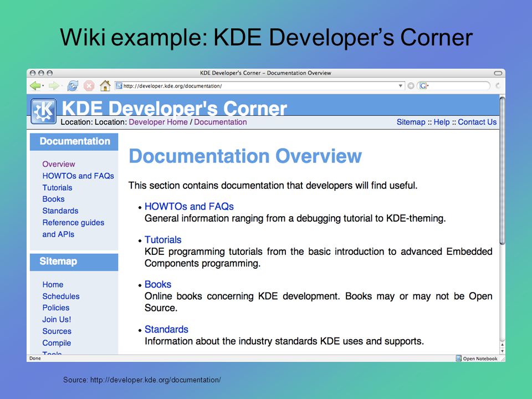Open Join Us! in Sitemap sidebar

coord(57,320)
